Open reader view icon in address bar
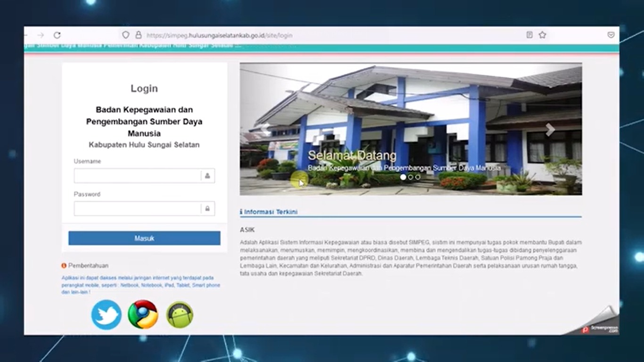 [x=529, y=35]
